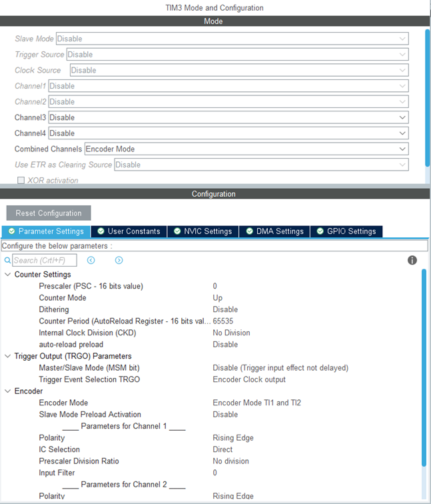Open Use ETR as Clearing Source dropdown
The height and width of the screenshot is (504, 431).
tap(261, 165)
